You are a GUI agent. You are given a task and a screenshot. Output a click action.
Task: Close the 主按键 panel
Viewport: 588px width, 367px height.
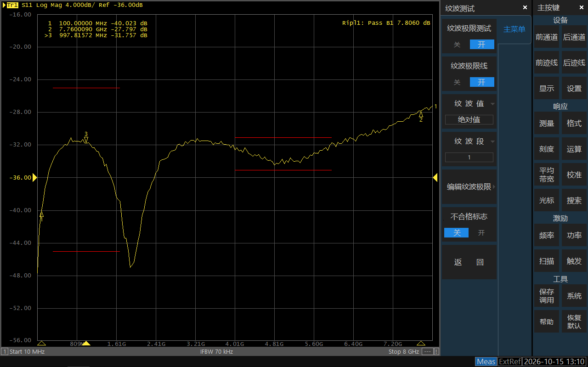click(x=581, y=8)
